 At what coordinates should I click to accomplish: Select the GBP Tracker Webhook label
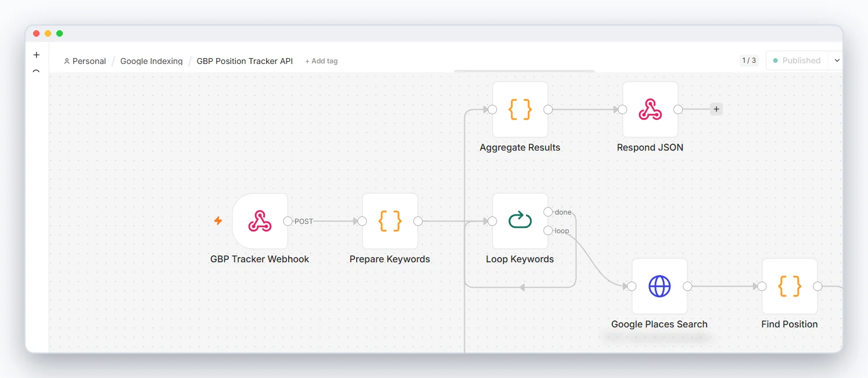pos(260,259)
